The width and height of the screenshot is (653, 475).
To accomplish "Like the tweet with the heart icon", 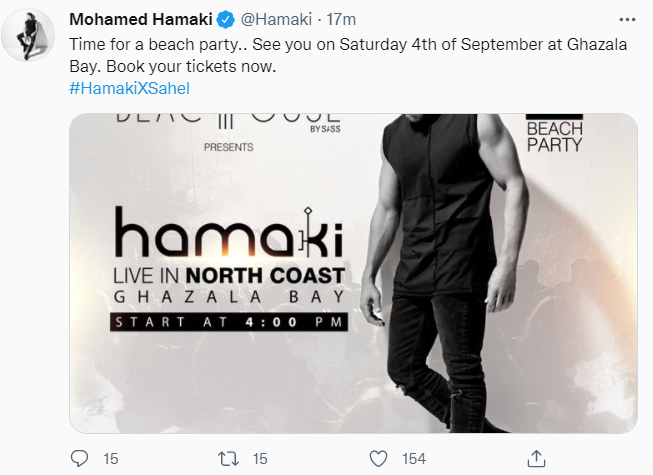I will coord(378,458).
